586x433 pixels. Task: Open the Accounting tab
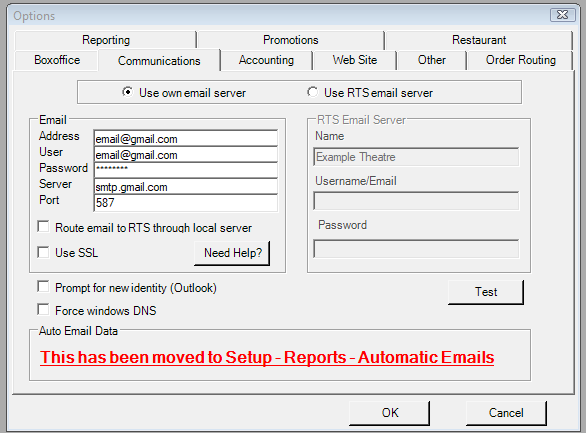pyautogui.click(x=266, y=60)
